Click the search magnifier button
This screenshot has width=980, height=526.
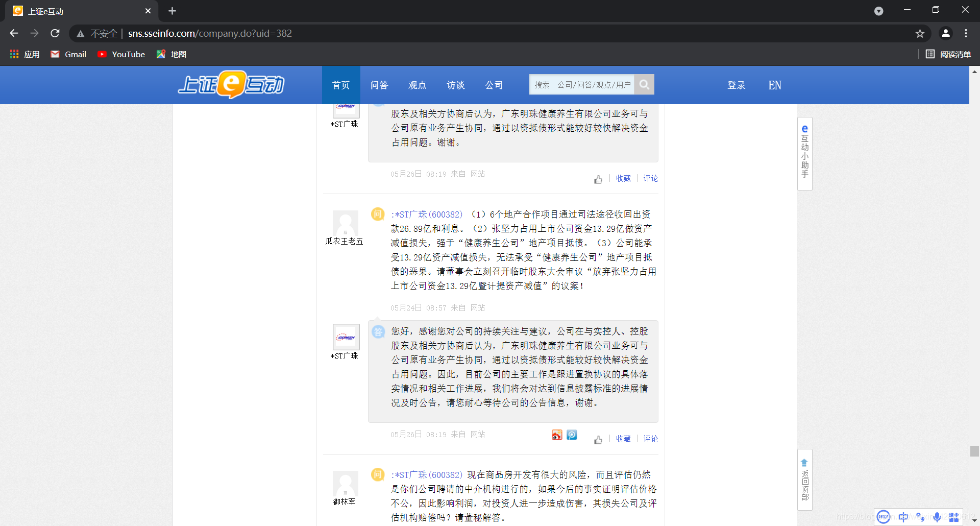644,85
